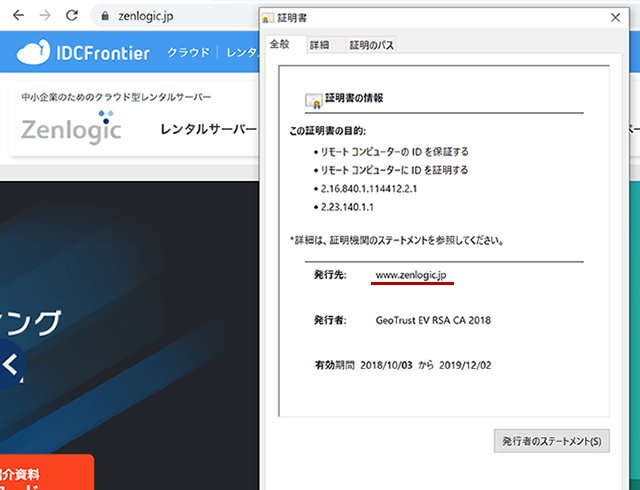The image size is (640, 490).
Task: Click the IDCFrontier cloud logo
Action: (83, 53)
